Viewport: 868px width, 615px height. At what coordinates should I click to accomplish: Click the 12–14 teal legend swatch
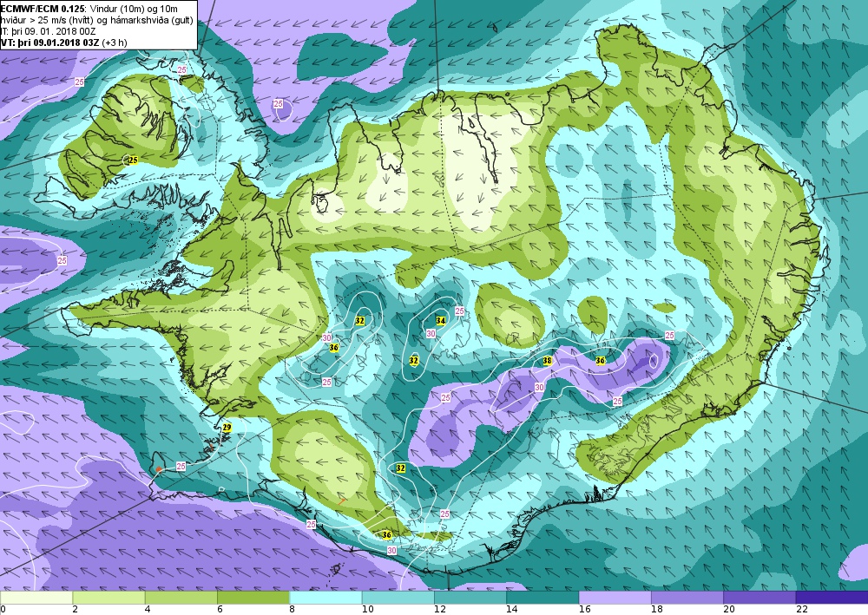click(470, 598)
